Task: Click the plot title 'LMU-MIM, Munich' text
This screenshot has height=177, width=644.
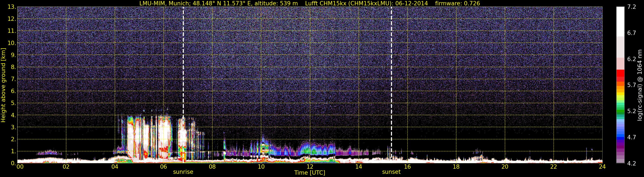Action: point(165,3)
